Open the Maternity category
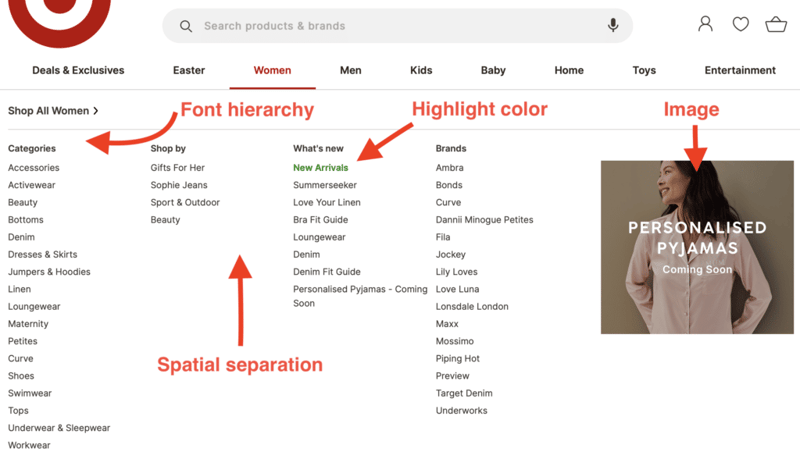Image resolution: width=800 pixels, height=459 pixels. (28, 324)
